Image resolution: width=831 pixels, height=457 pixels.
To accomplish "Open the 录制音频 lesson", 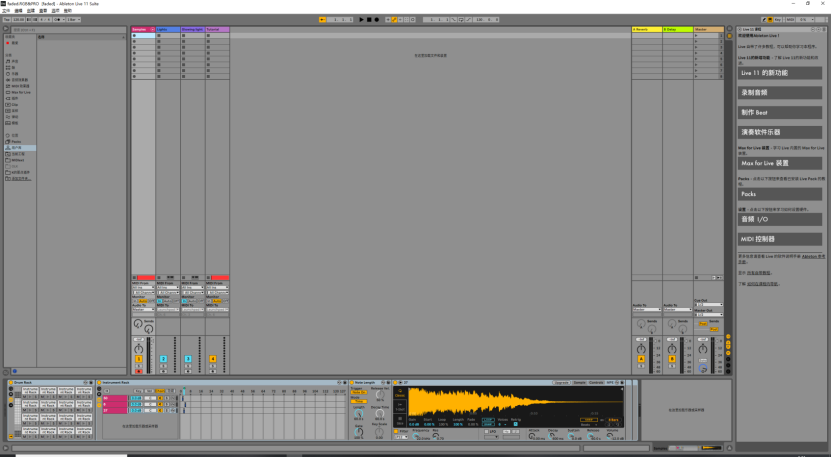I will click(x=780, y=93).
